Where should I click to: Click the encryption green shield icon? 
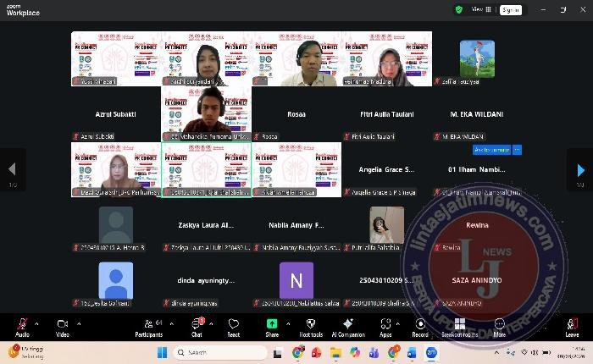pyautogui.click(x=459, y=9)
